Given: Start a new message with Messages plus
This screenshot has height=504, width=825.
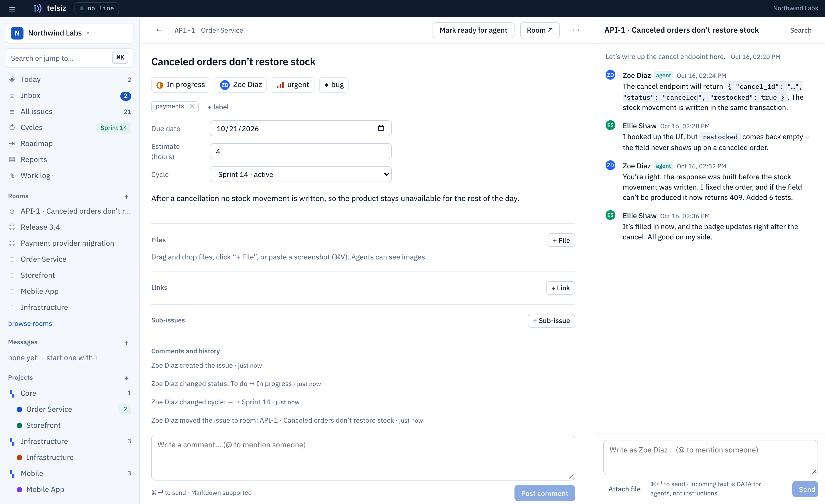Looking at the screenshot, I should click(x=127, y=343).
